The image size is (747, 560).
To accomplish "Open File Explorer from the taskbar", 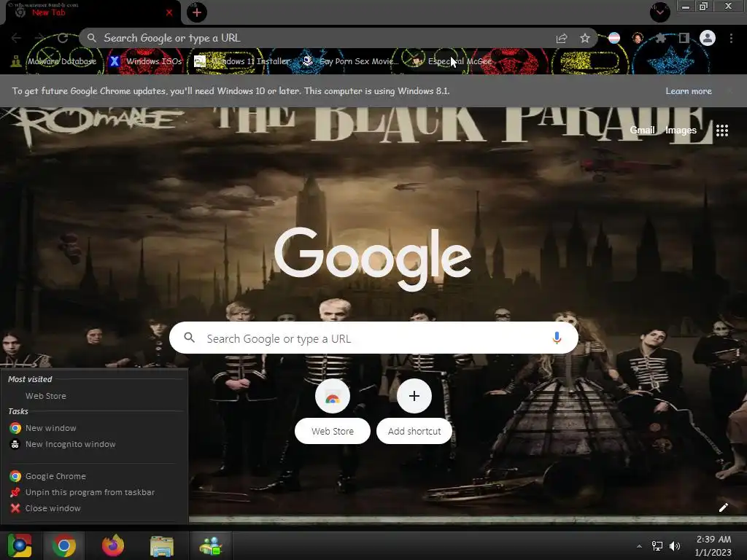I will click(162, 545).
